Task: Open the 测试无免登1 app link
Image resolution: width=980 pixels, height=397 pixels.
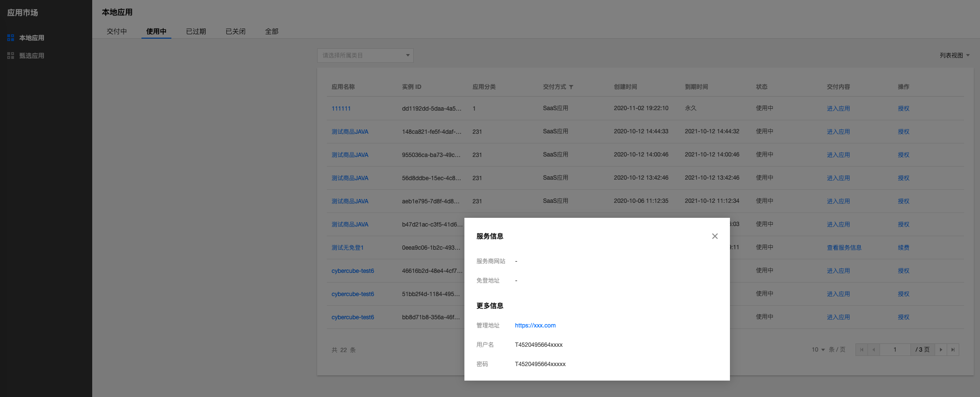Action: (348, 248)
